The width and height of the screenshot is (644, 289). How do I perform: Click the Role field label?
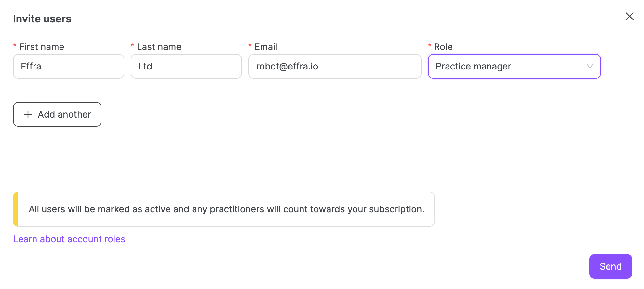443,47
